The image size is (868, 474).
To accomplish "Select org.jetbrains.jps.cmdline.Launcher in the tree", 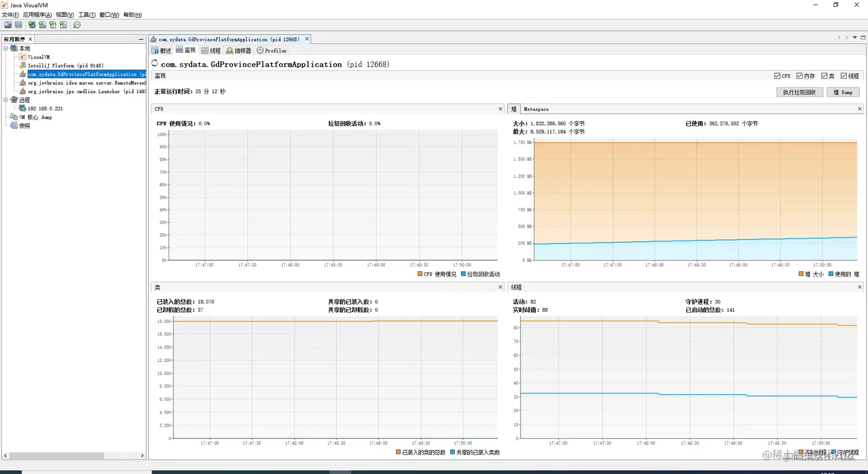I will tap(87, 91).
